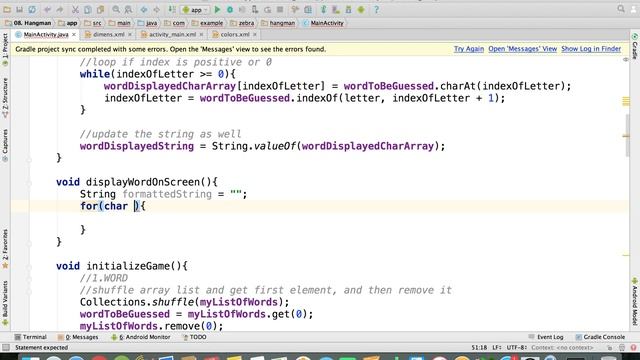Viewport: 640px width, 360px height.
Task: Open the TODO tool window
Action: pos(194,337)
